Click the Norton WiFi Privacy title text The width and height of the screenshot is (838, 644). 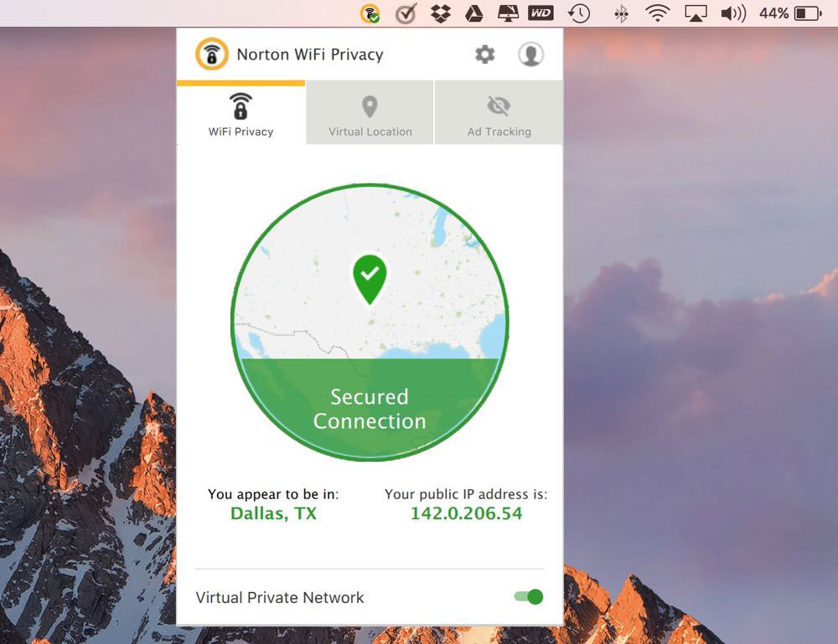click(310, 54)
